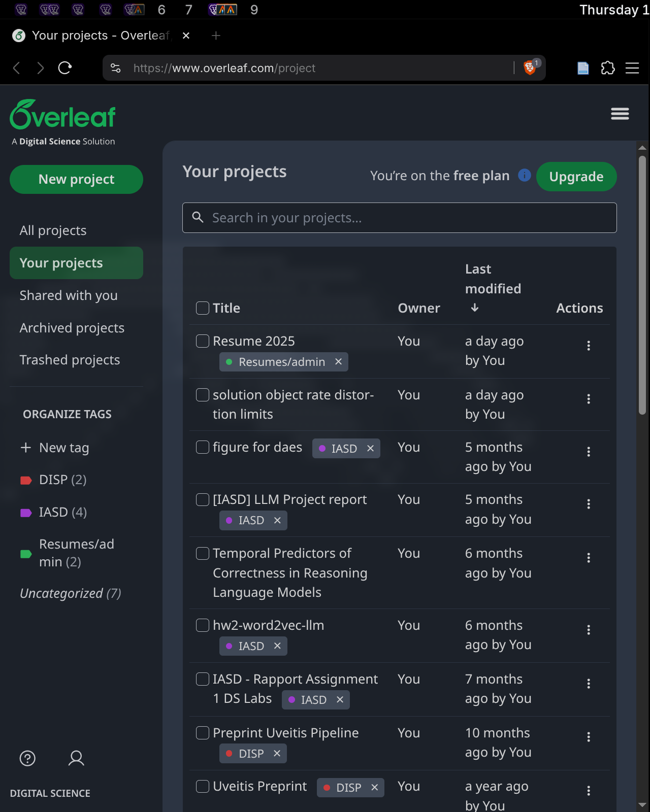Remove IASD tag from LLM Project report
The image size is (650, 812).
(277, 520)
